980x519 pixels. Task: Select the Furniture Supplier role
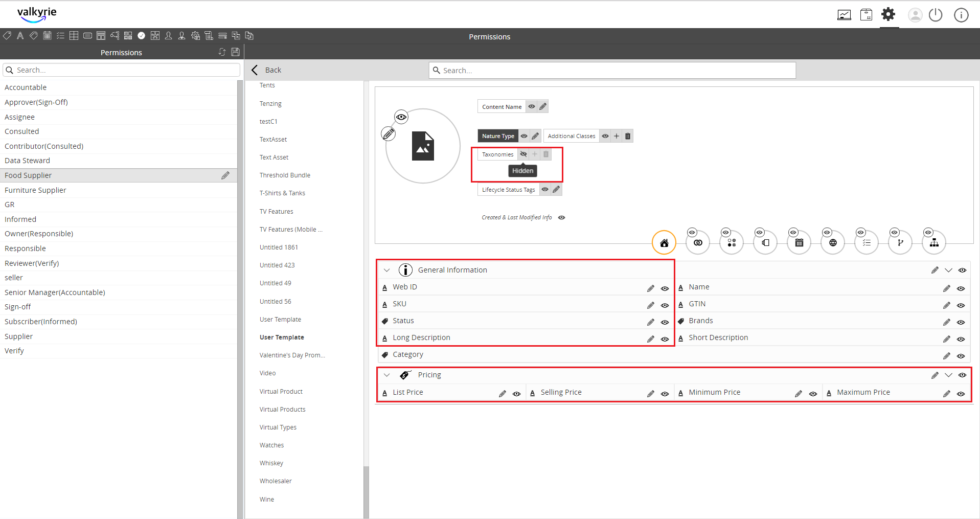[119, 190]
